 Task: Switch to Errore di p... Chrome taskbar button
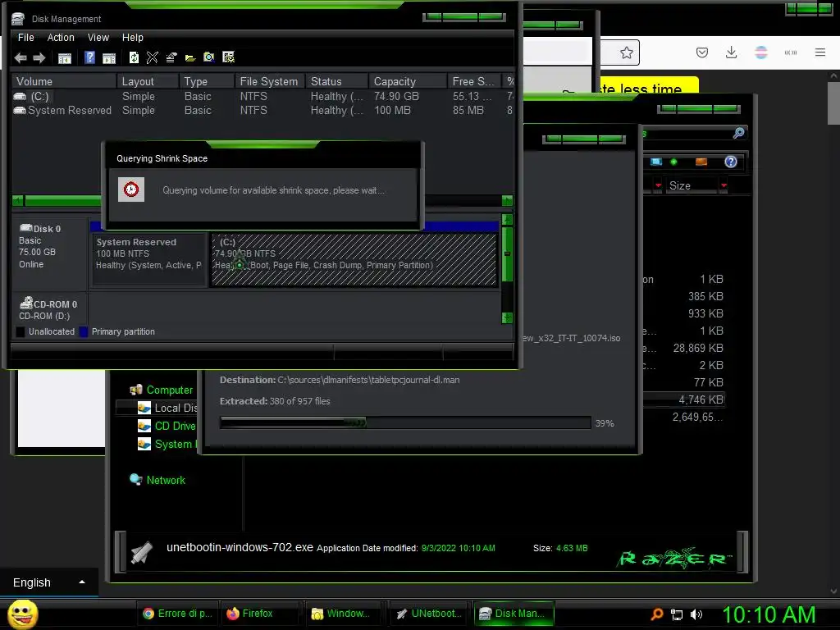pyautogui.click(x=178, y=614)
